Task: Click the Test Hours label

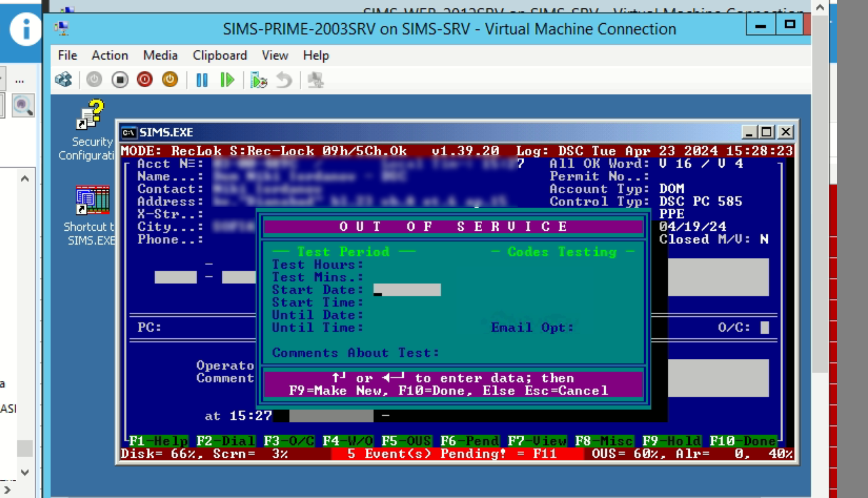Action: (317, 264)
